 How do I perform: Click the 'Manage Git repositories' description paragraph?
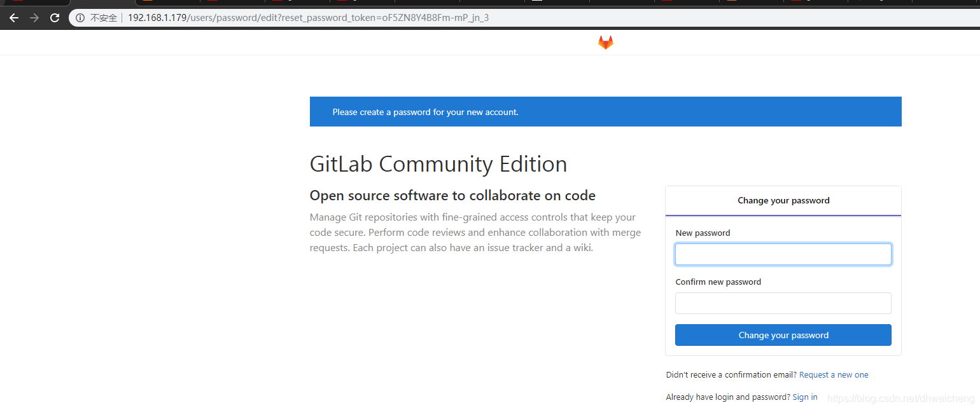pos(475,233)
